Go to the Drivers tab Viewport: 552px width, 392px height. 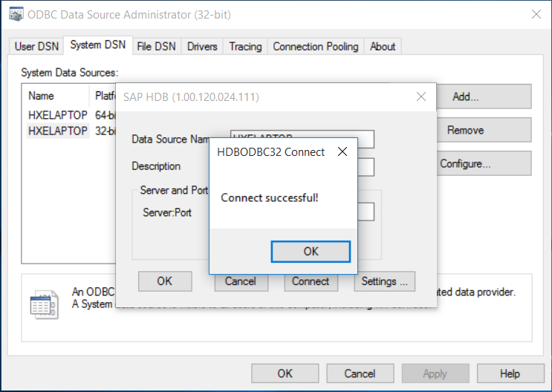click(202, 47)
